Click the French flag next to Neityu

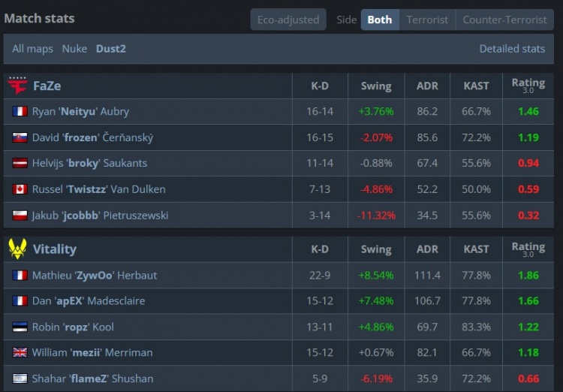point(20,111)
